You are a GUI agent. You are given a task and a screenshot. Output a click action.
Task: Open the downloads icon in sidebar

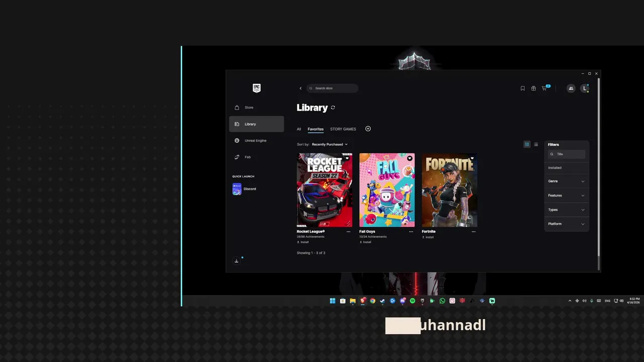236,261
